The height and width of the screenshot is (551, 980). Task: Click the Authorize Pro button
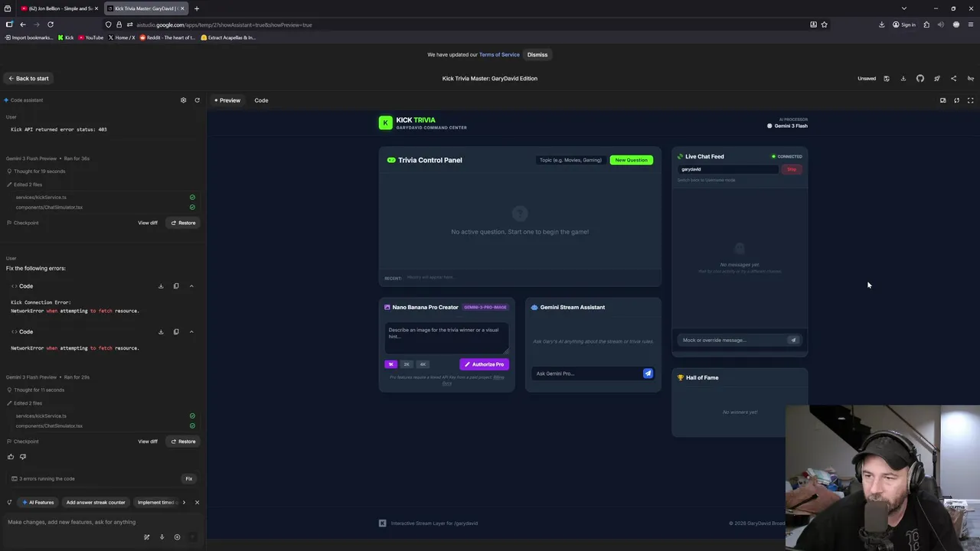point(484,364)
